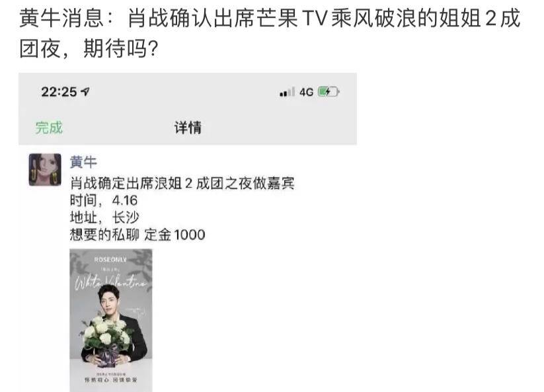Select the 想要的私聊 定金1000 line
Image resolution: width=544 pixels, height=392 pixels.
tap(137, 235)
